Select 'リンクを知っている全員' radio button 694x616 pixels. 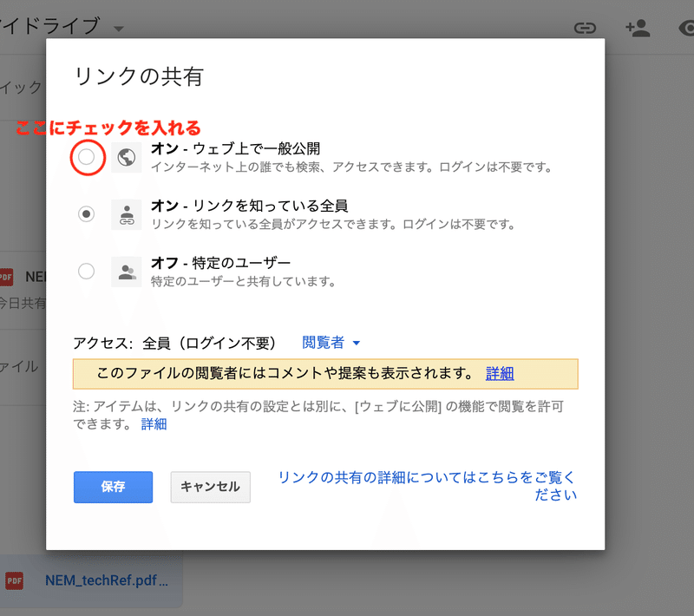(x=86, y=214)
